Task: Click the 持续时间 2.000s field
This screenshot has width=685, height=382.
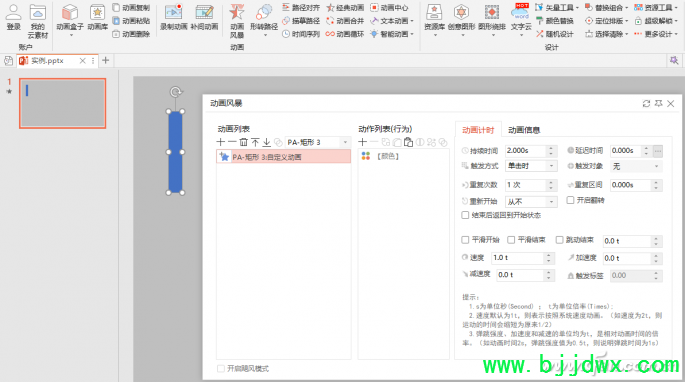Action: coord(526,151)
